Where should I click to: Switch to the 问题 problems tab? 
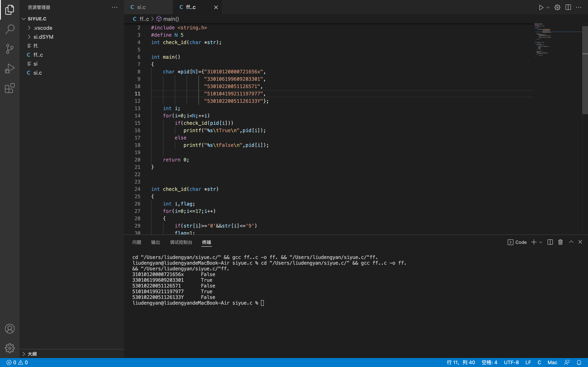pyautogui.click(x=137, y=242)
